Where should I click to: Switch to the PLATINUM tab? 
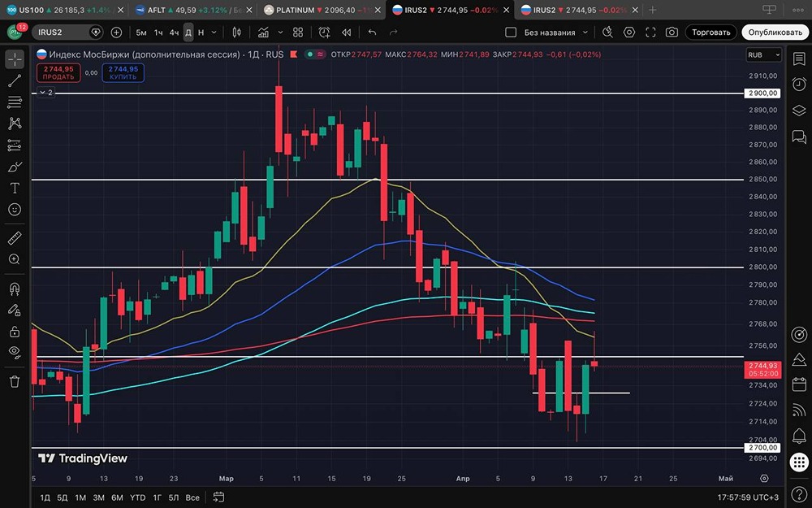(321, 10)
